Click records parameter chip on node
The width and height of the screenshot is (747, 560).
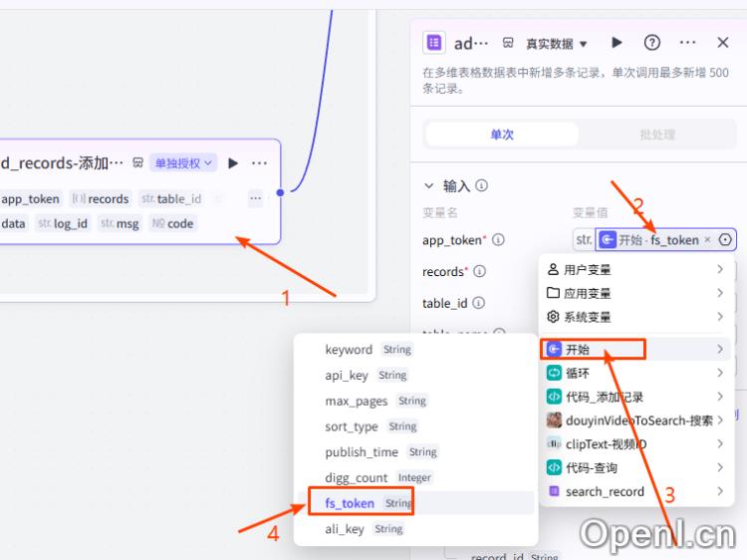tap(101, 198)
